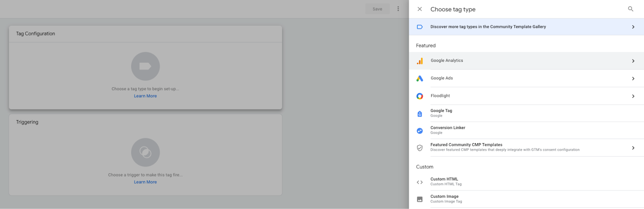Click the Custom Image picture icon
644x209 pixels.
coord(420,199)
